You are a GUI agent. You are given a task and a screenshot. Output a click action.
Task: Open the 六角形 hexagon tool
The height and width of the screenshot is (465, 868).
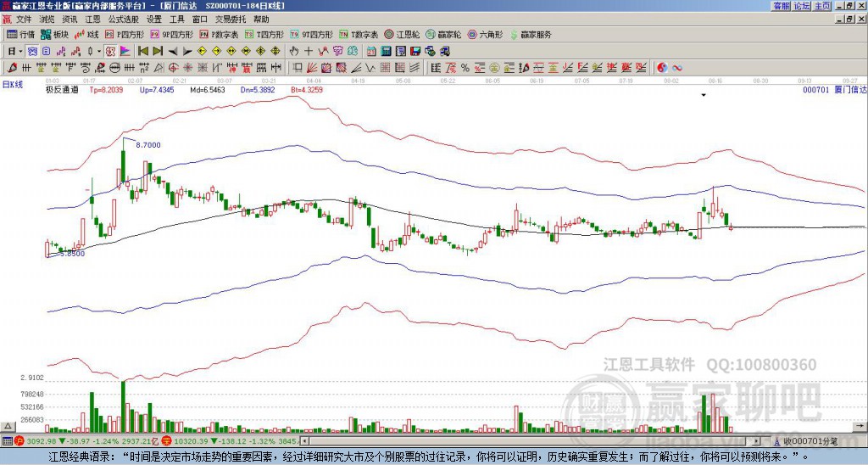(486, 34)
